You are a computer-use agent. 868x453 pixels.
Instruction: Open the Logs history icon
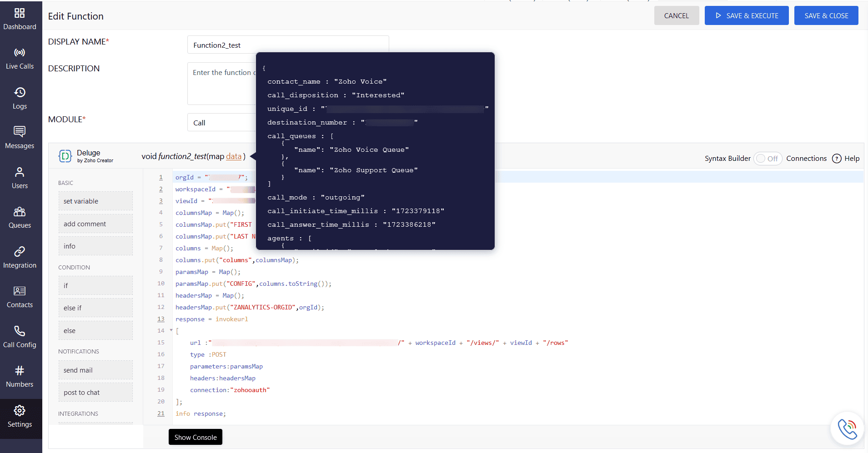(x=20, y=93)
